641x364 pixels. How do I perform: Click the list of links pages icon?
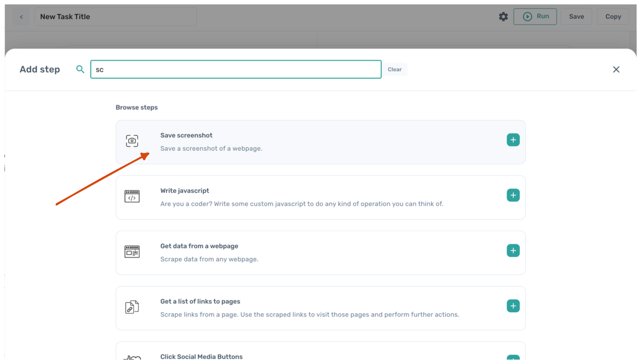coord(132,307)
